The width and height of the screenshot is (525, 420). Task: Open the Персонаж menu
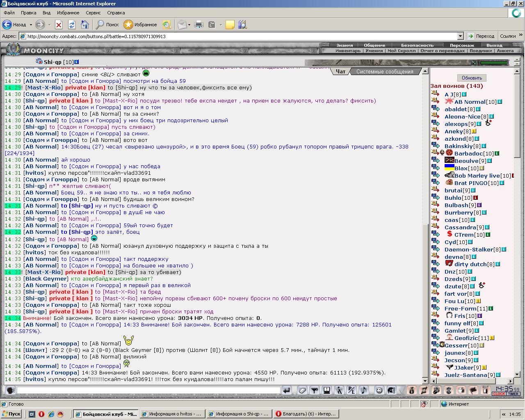point(462,45)
